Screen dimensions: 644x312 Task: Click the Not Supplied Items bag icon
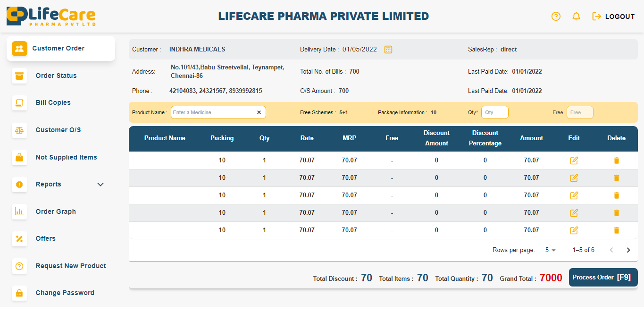(19, 157)
